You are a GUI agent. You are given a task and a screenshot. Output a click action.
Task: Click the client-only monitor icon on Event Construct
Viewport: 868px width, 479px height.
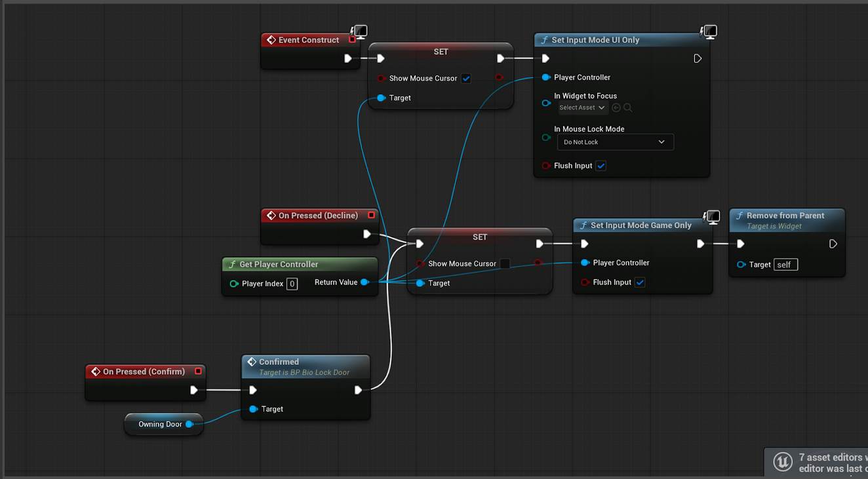(x=359, y=31)
